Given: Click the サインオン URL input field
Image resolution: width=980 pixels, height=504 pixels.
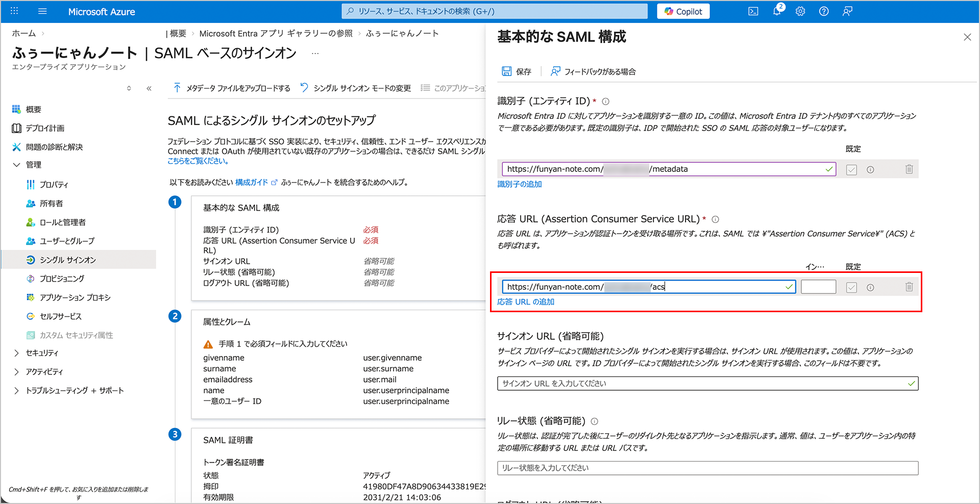Looking at the screenshot, I should point(707,384).
